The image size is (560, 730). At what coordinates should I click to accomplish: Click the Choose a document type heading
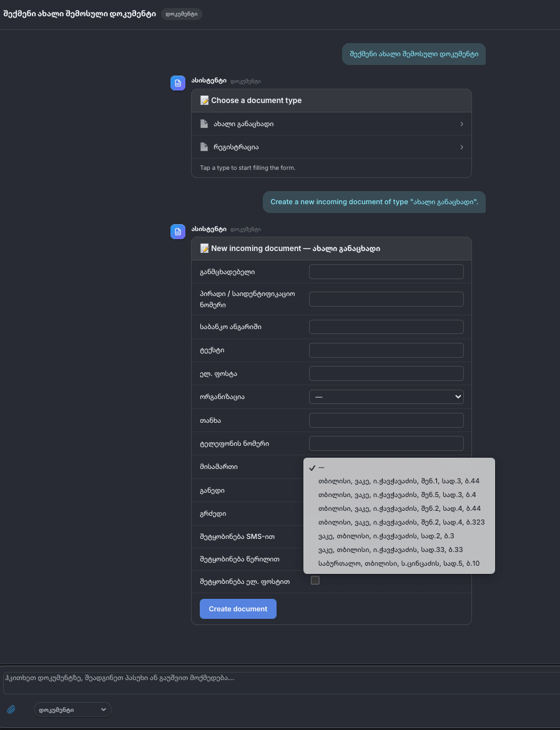point(256,101)
